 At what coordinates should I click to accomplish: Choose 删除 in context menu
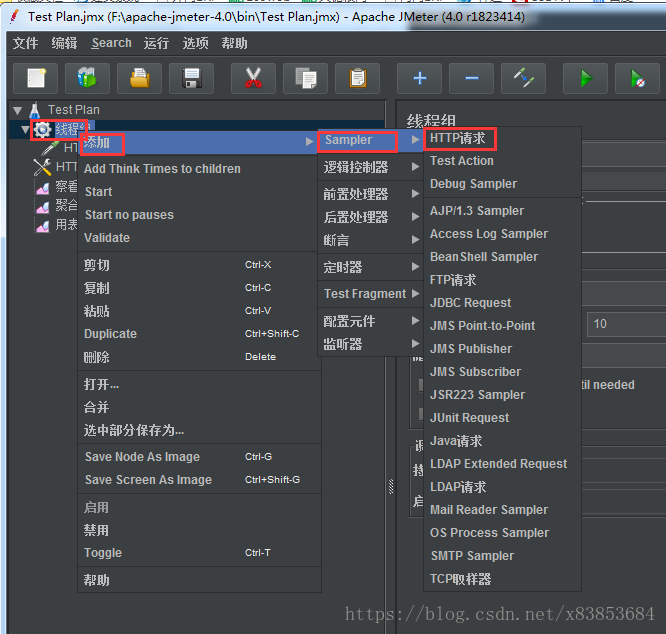coord(198,357)
